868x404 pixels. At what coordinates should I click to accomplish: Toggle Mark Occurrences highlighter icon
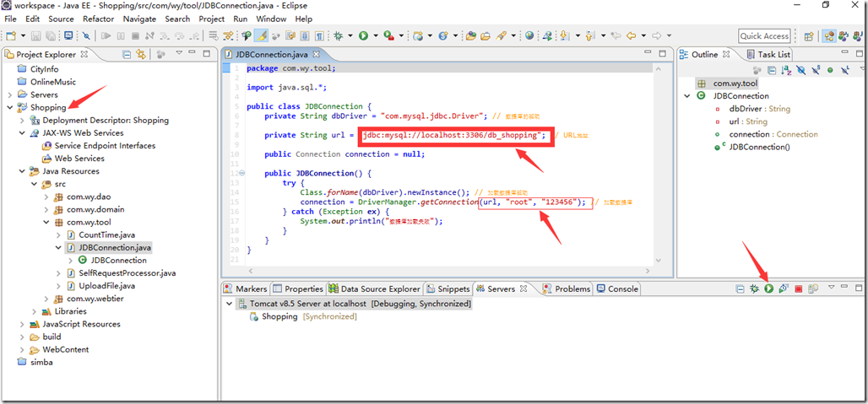(261, 35)
